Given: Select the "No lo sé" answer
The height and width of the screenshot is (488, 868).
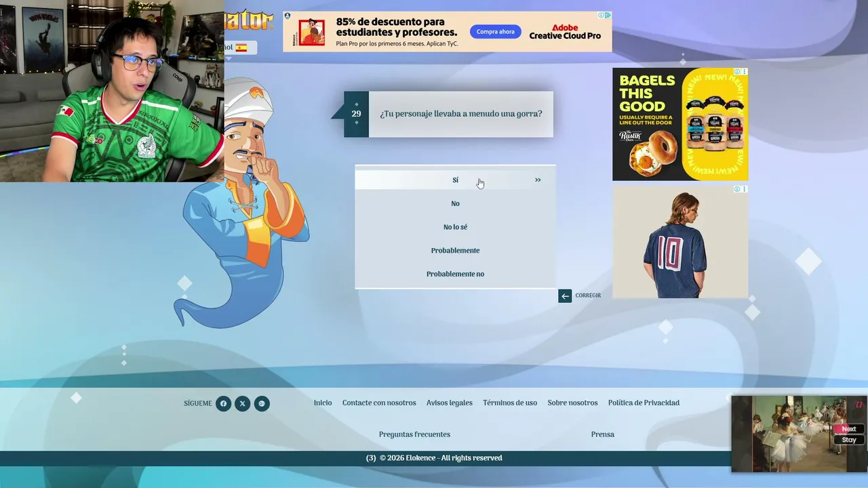Looking at the screenshot, I should coord(455,227).
